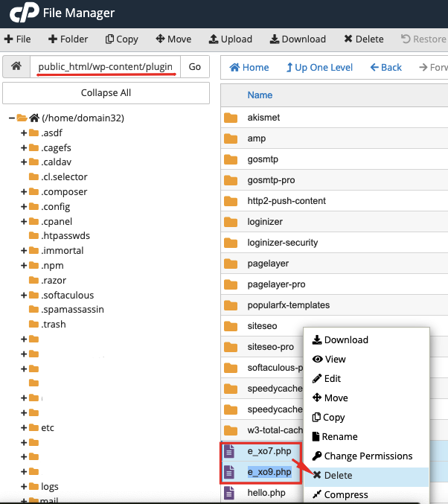Click Collapse All button
This screenshot has width=448, height=504.
coord(106,93)
